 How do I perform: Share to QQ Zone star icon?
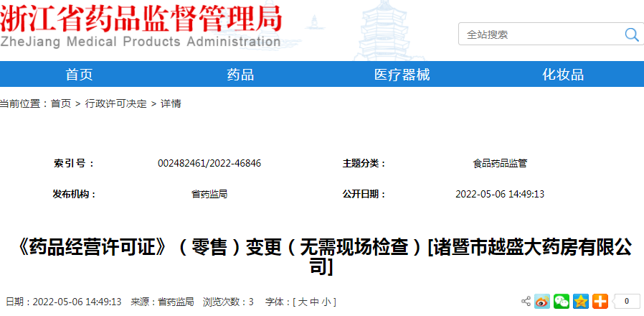(581, 302)
